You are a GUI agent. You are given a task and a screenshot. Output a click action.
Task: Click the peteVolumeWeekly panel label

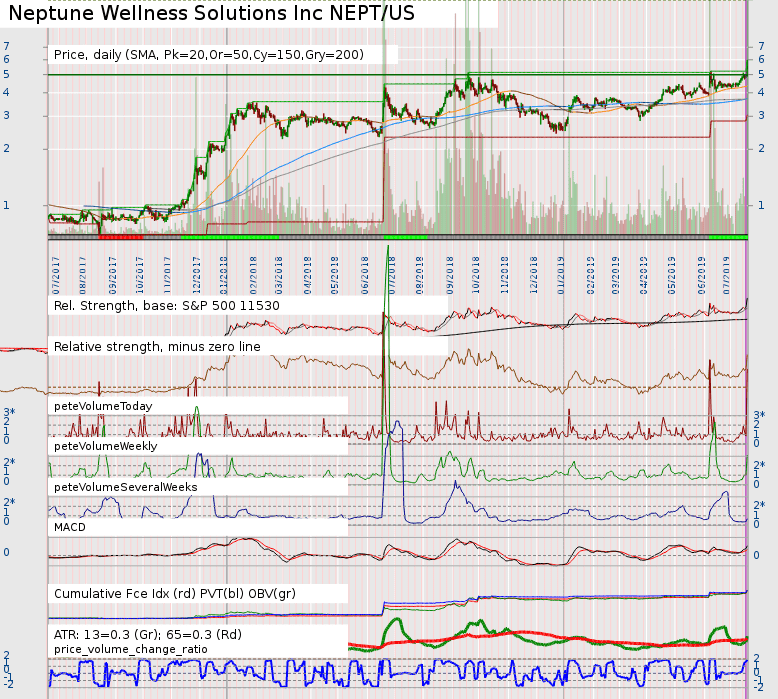[105, 446]
